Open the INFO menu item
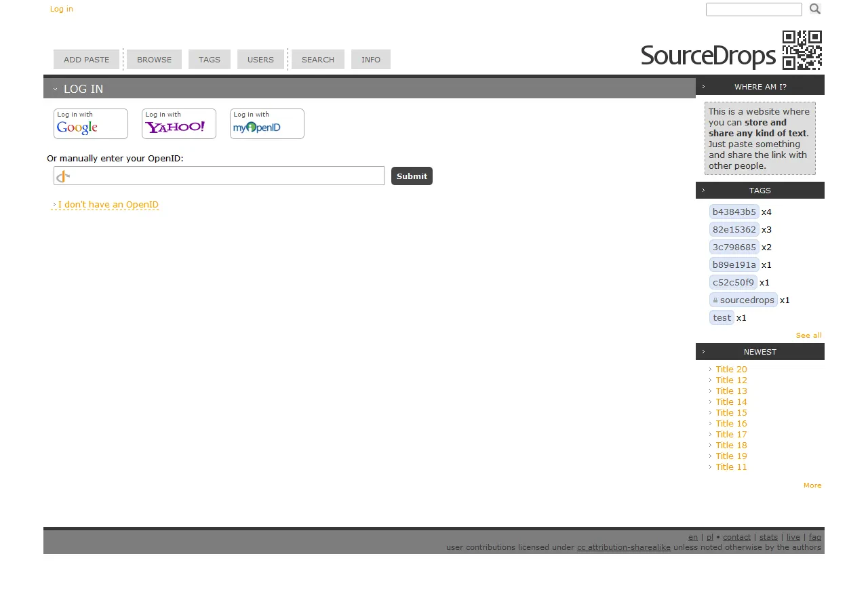The height and width of the screenshot is (613, 868). [x=371, y=60]
